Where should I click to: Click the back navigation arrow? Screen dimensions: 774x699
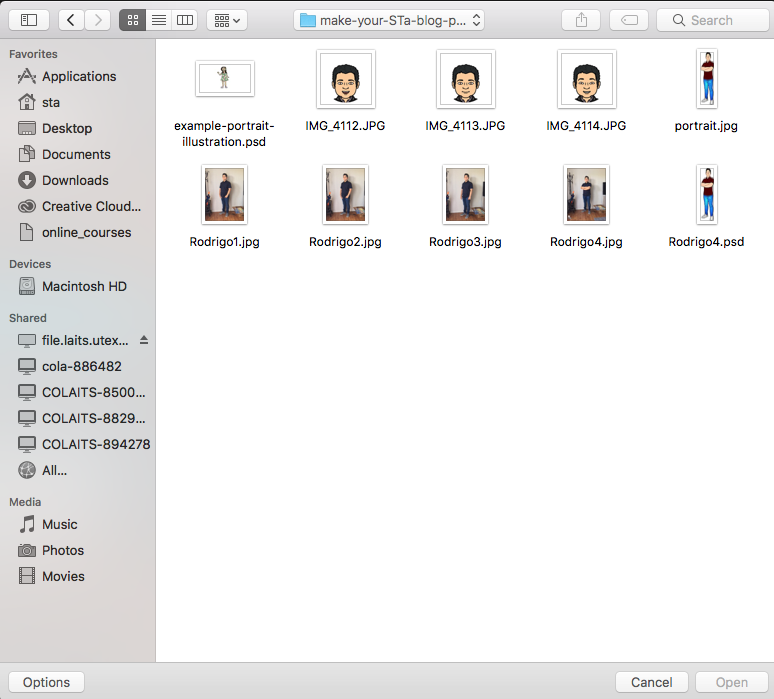[72, 20]
